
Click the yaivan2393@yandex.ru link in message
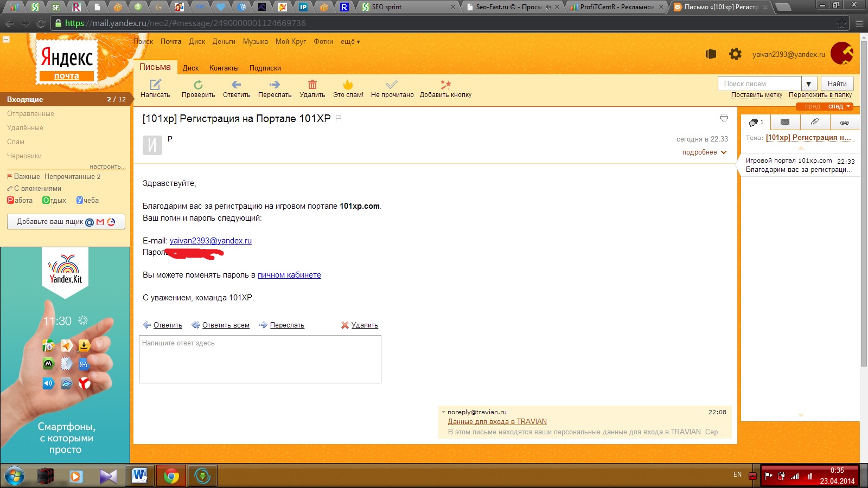coord(210,241)
